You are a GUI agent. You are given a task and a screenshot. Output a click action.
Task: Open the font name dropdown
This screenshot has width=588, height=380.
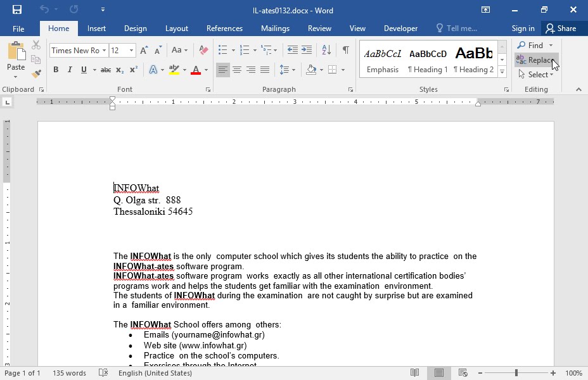point(105,50)
